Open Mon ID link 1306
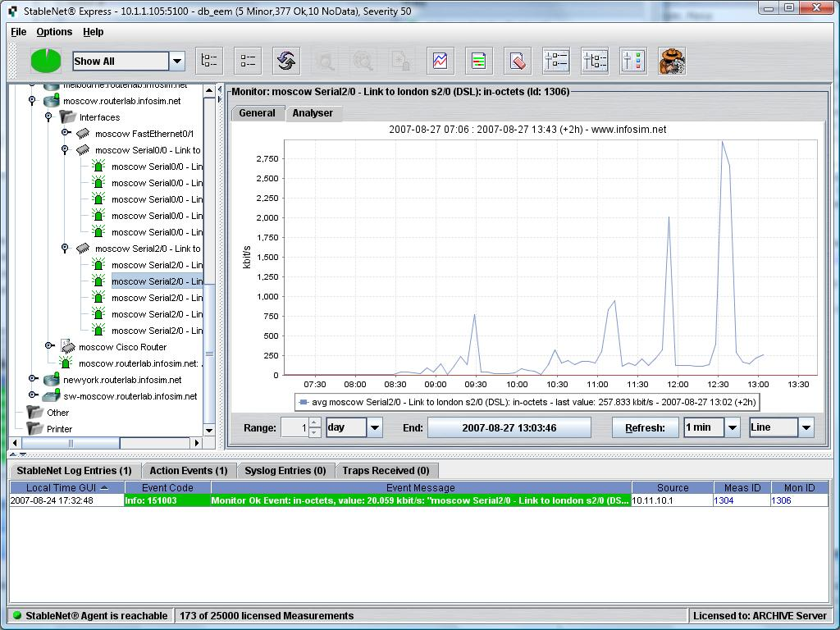This screenshot has width=840, height=630. coord(781,500)
